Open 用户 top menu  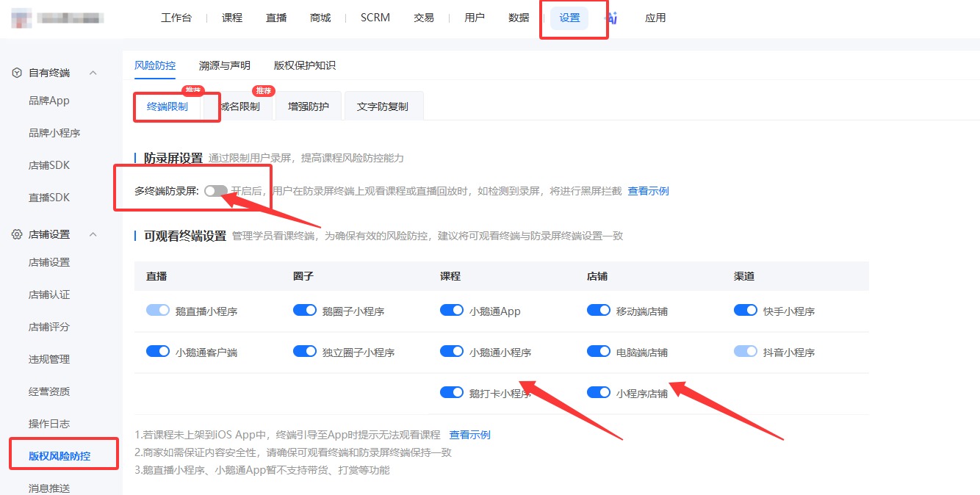point(475,18)
